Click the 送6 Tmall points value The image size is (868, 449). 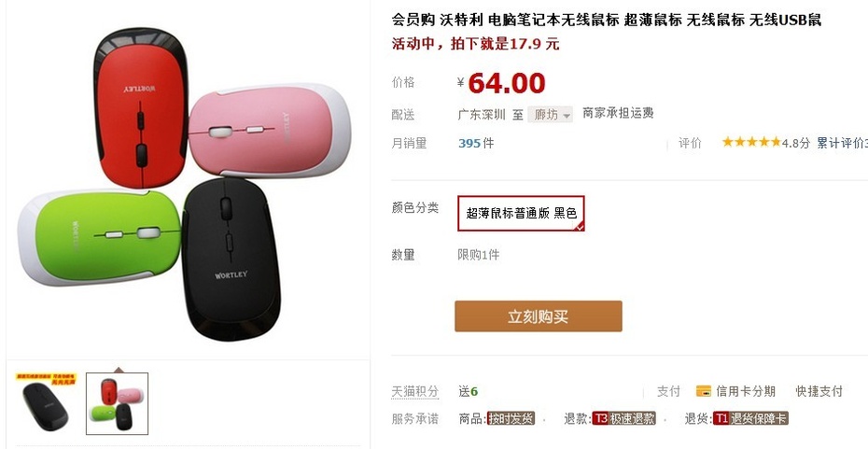pyautogui.click(x=469, y=391)
